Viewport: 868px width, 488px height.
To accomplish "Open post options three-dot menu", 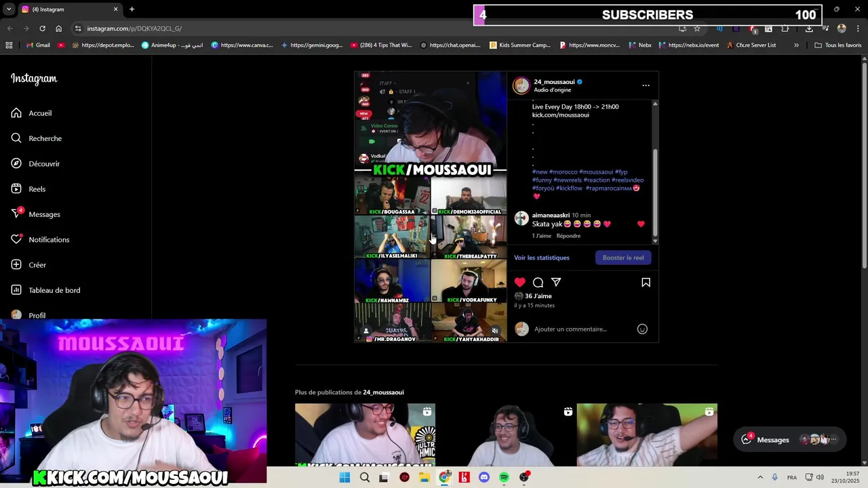I will click(646, 85).
